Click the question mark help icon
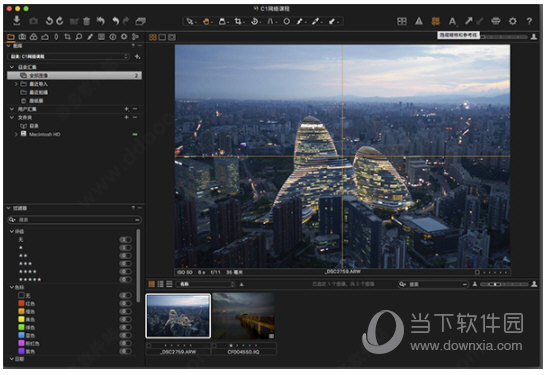This screenshot has width=547, height=375. tap(529, 21)
